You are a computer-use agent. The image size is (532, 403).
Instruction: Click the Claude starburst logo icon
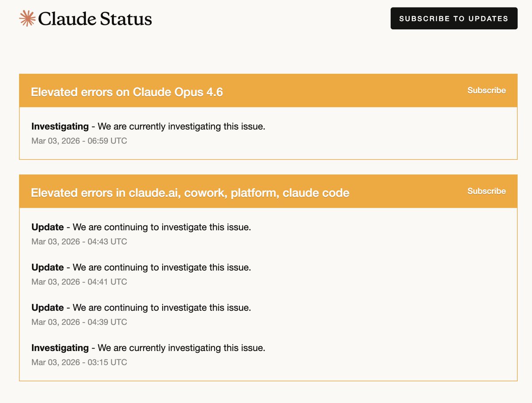[x=27, y=18]
